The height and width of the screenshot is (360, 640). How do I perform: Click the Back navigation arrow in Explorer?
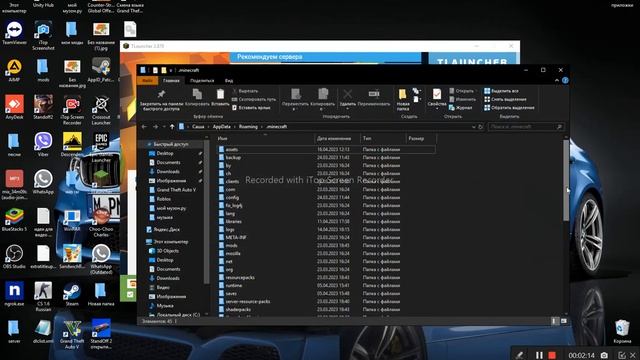(144, 127)
